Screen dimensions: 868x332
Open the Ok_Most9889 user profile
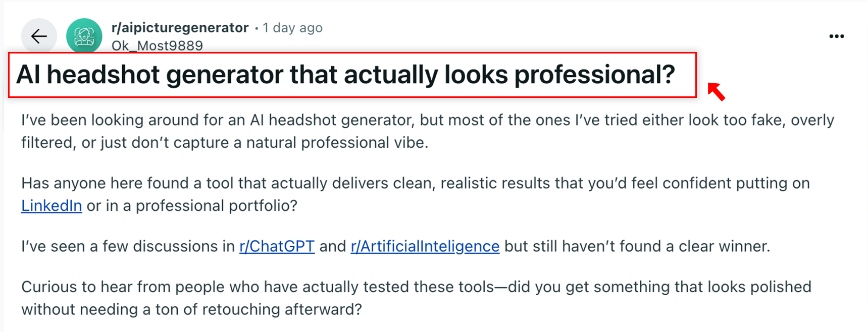pos(157,46)
